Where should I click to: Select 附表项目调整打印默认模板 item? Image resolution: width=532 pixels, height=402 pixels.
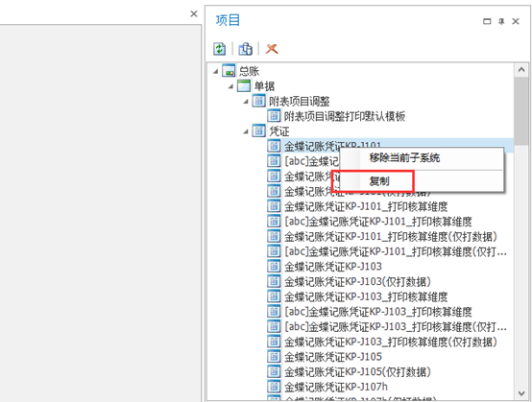345,116
